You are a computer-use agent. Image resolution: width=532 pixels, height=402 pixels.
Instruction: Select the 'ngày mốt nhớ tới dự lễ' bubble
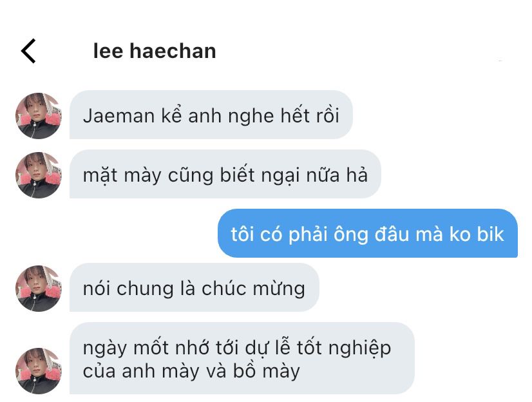[242, 358]
